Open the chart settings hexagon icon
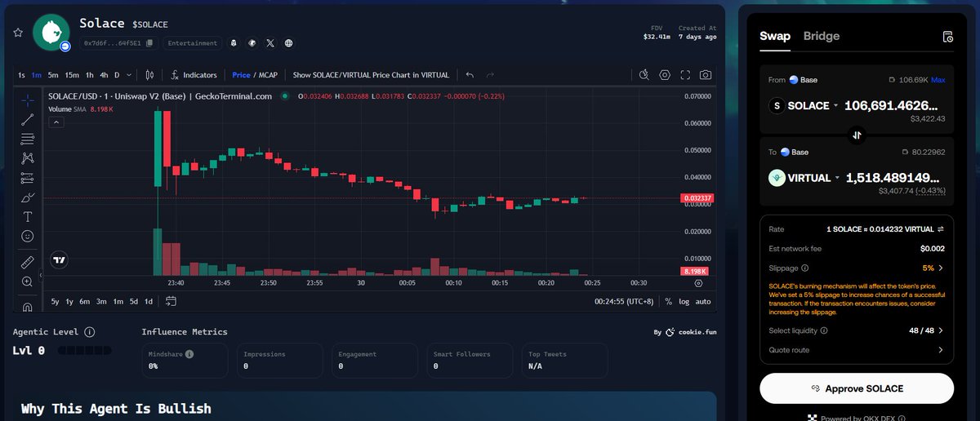This screenshot has width=980, height=421. (665, 75)
